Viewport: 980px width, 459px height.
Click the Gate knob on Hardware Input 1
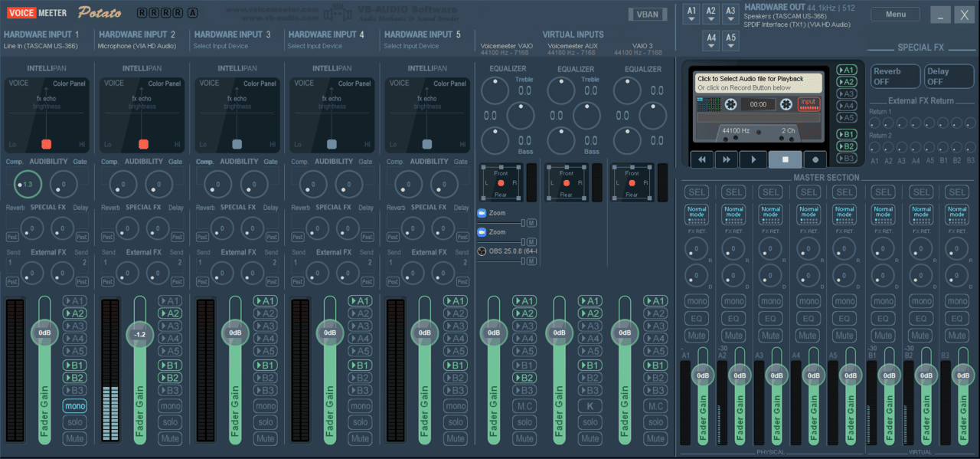(x=64, y=184)
